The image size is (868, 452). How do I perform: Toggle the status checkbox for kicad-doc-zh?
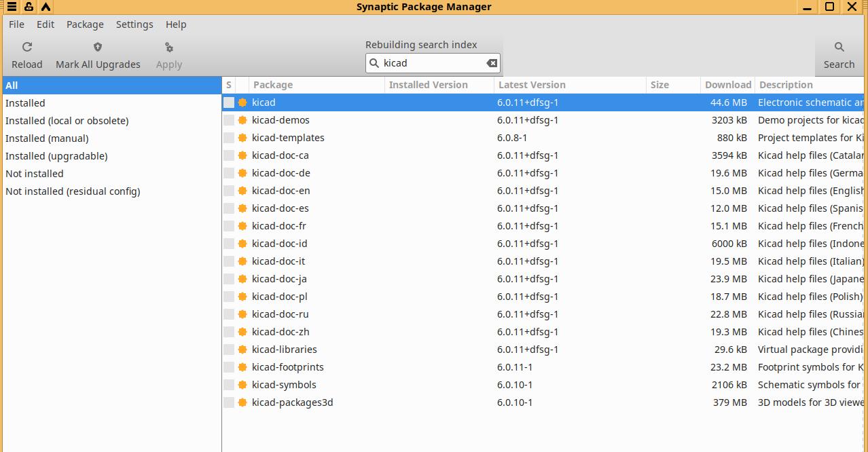(229, 332)
